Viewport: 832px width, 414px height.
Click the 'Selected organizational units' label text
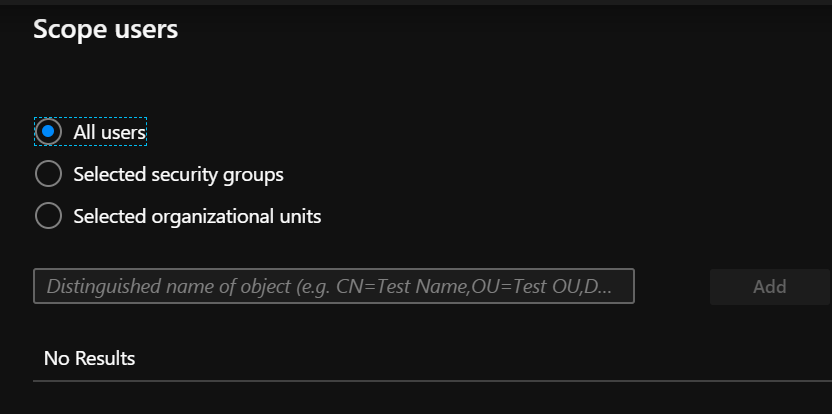coord(197,216)
